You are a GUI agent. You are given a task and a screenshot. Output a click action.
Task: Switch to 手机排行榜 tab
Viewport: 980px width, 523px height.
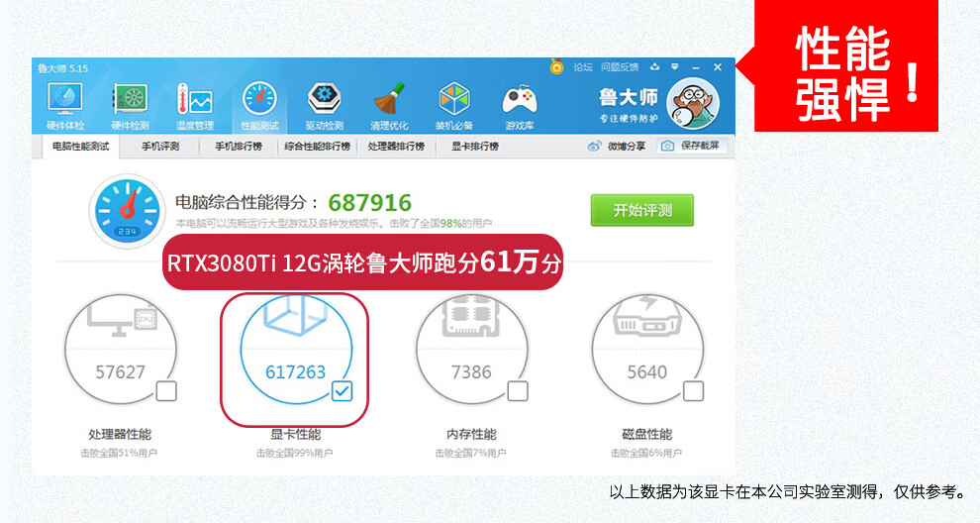[x=239, y=147]
